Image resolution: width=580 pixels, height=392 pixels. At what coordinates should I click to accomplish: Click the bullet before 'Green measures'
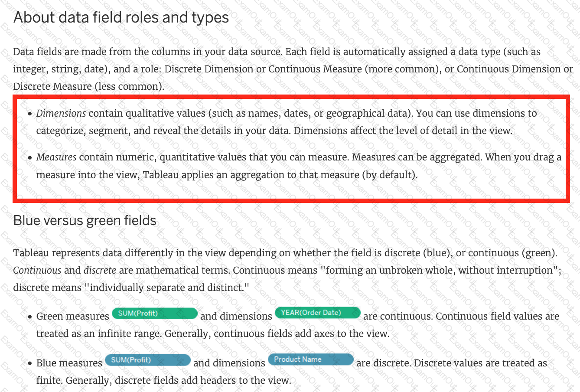click(30, 317)
